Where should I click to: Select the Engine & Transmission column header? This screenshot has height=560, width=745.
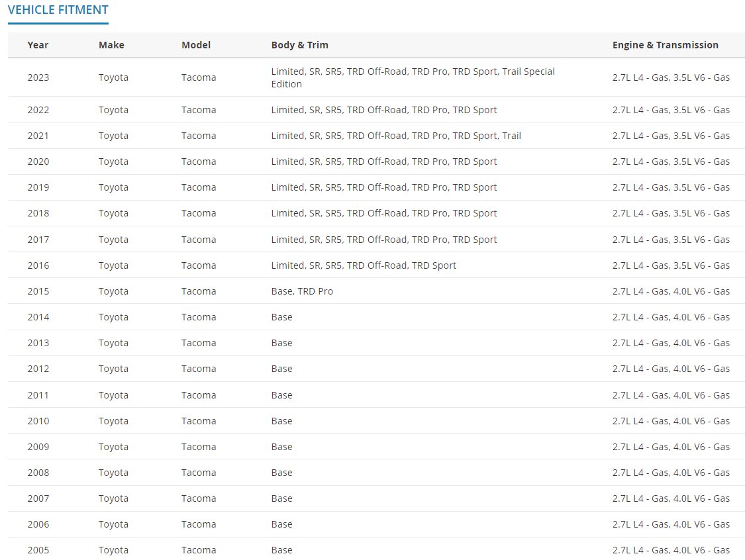665,45
